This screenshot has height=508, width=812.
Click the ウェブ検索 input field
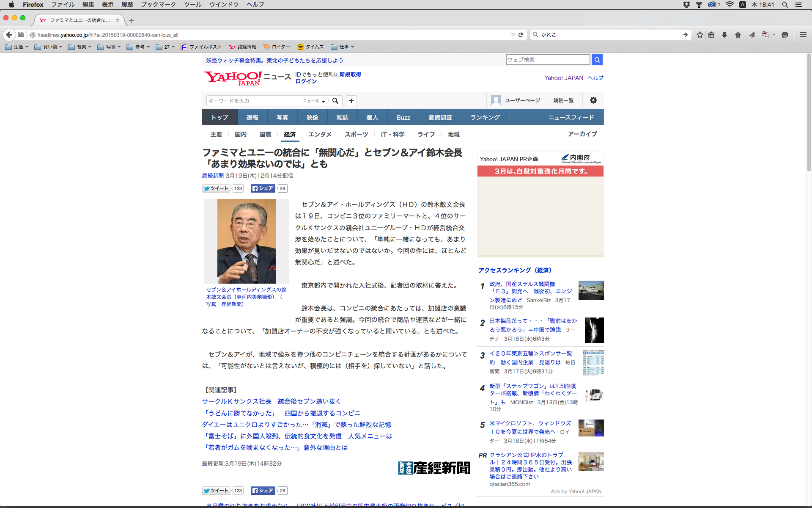548,60
